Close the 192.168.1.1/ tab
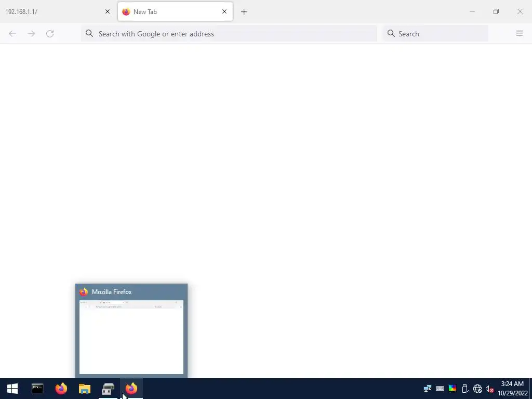Screen dimensions: 532x399 (108, 11)
